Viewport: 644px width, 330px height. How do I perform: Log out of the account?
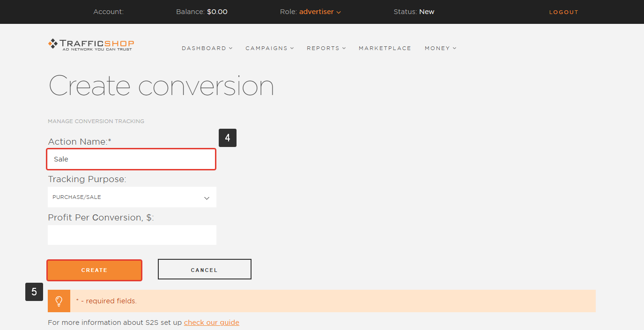564,12
